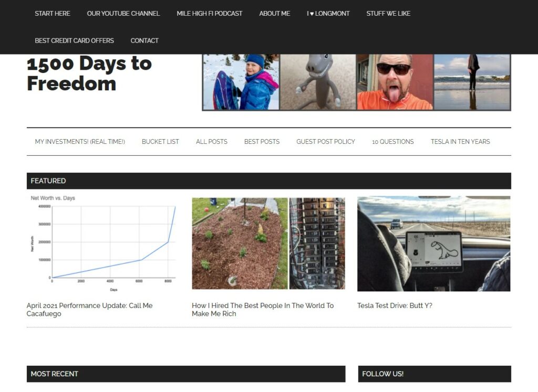Image resolution: width=538 pixels, height=392 pixels.
Task: Open the I ♥ LONGMONT page
Action: click(328, 13)
